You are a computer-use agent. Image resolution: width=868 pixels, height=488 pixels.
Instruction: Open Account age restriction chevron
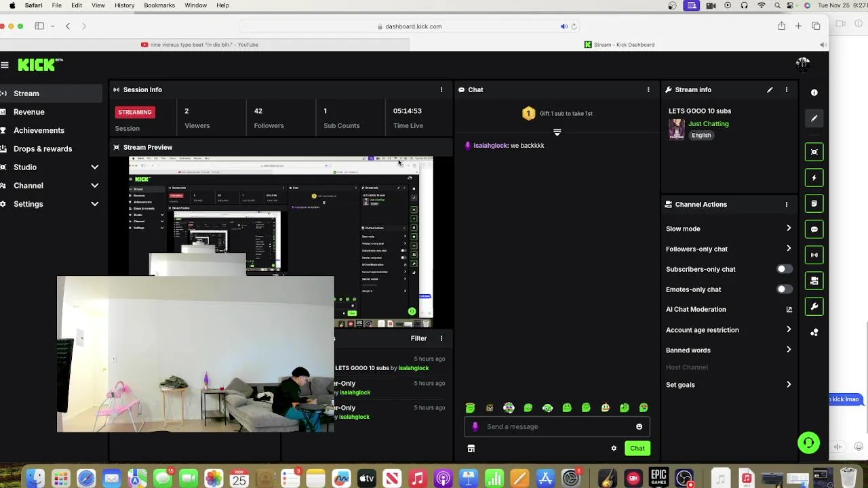click(789, 329)
